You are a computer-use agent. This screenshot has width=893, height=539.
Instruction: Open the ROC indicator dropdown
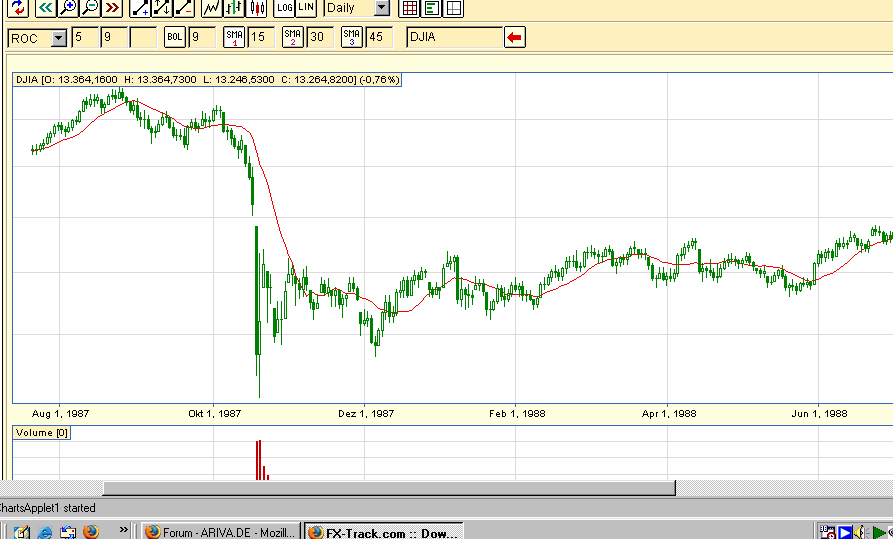click(59, 38)
